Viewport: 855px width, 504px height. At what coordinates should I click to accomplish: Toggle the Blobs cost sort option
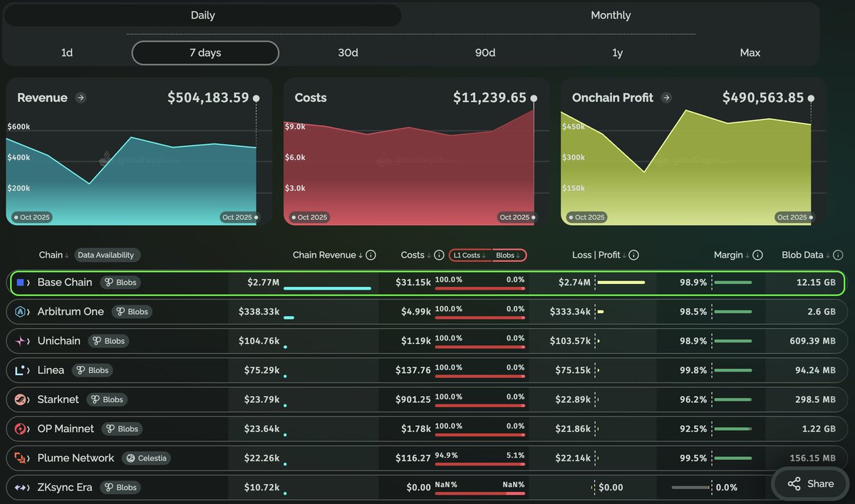508,255
